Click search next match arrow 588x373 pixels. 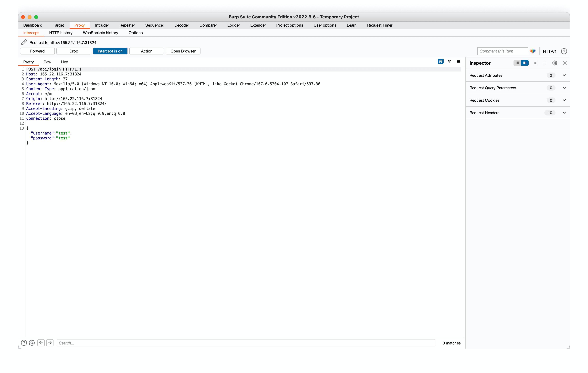50,343
